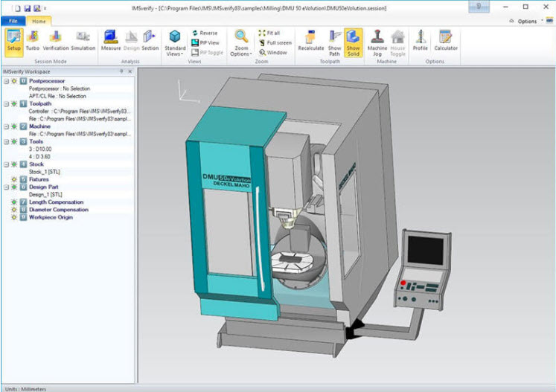
Task: Select Stock_1 [STL] entry
Action: click(x=45, y=172)
